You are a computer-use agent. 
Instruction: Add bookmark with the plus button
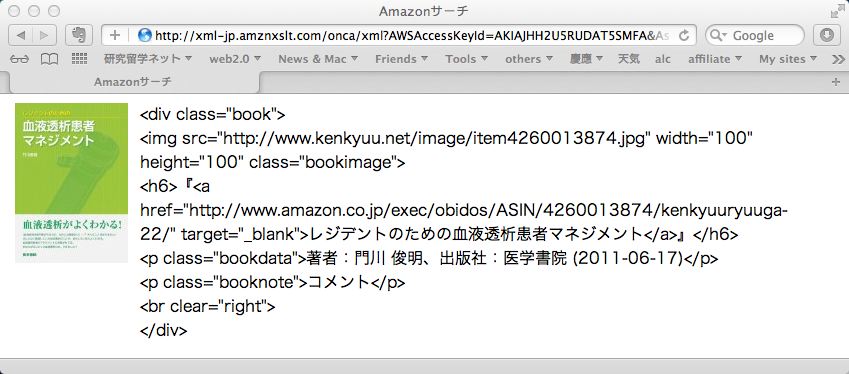tap(115, 36)
